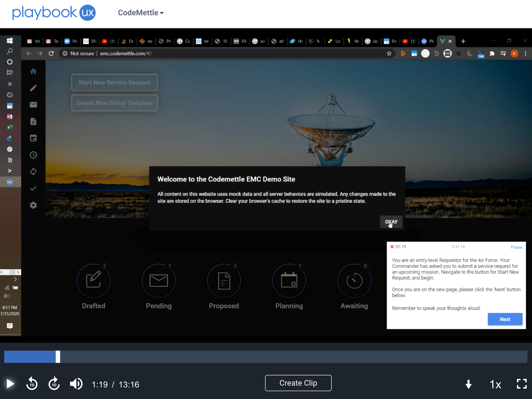Rewind the video 10 seconds
This screenshot has width=532, height=399.
click(32, 383)
